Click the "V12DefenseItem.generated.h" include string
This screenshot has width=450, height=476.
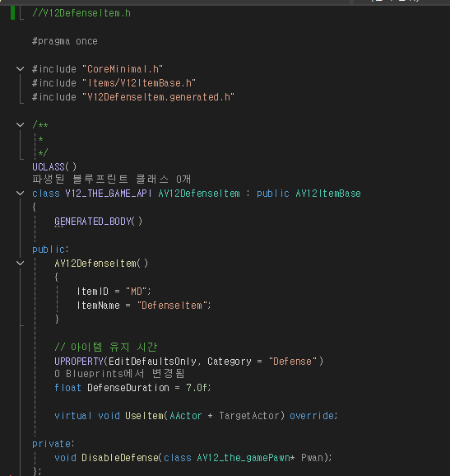tap(158, 97)
